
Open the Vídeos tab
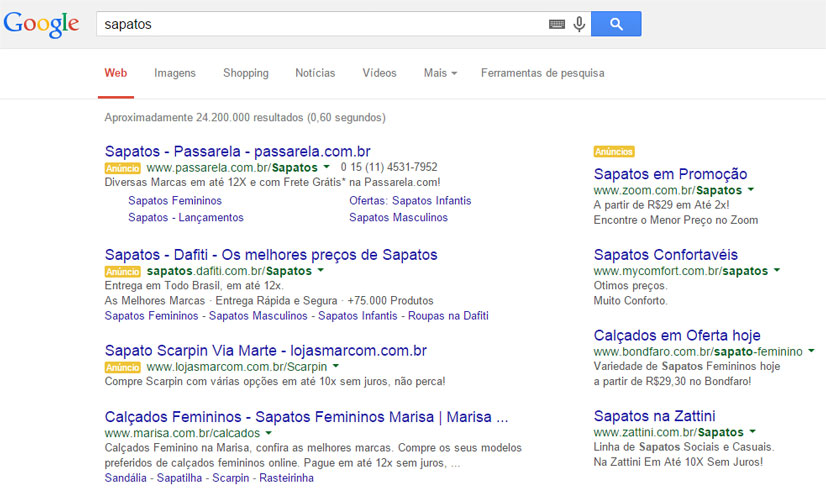[379, 73]
